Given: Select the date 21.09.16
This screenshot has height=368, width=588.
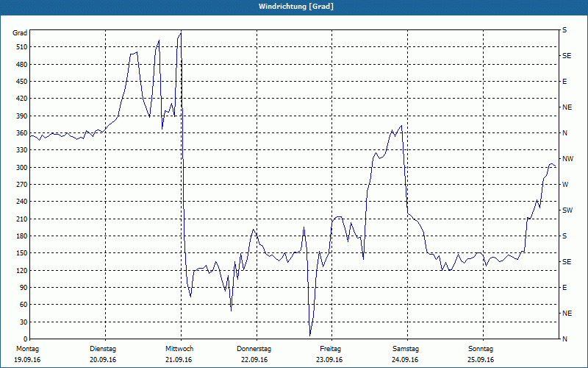Looking at the screenshot, I should [x=179, y=360].
